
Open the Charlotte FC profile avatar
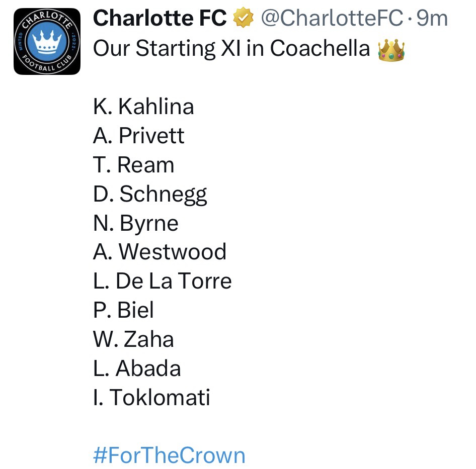[47, 41]
